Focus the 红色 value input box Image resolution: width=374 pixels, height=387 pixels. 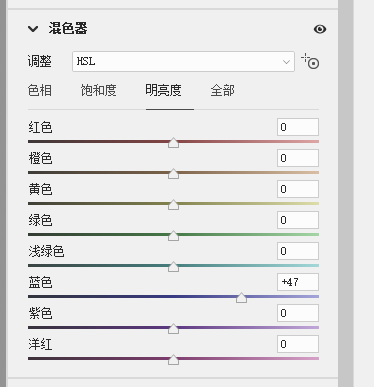(298, 127)
